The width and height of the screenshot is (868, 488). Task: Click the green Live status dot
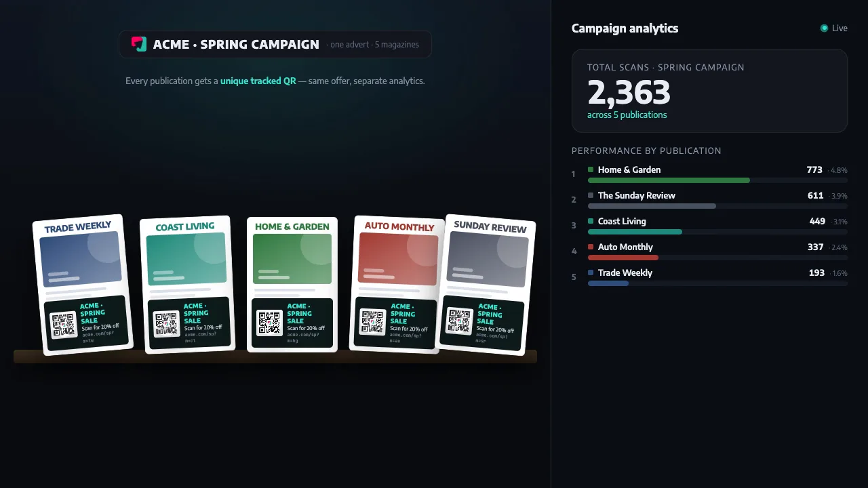pyautogui.click(x=824, y=28)
